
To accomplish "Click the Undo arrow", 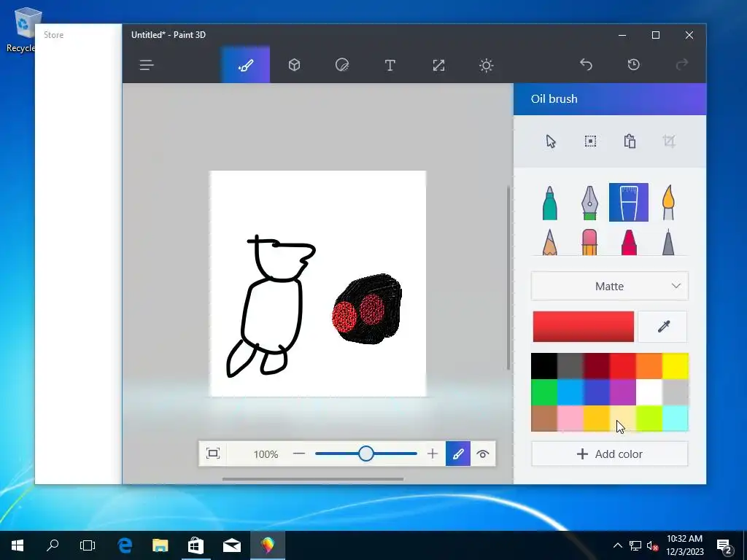I will (x=586, y=64).
